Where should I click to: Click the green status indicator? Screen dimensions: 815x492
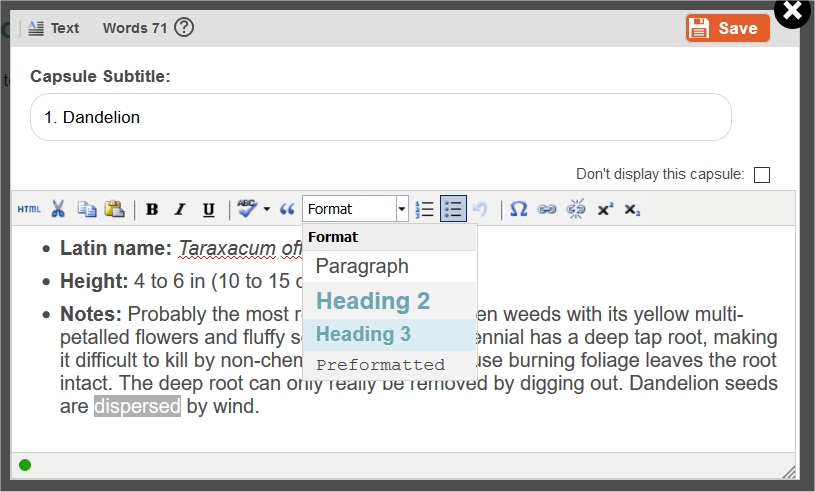[25, 465]
